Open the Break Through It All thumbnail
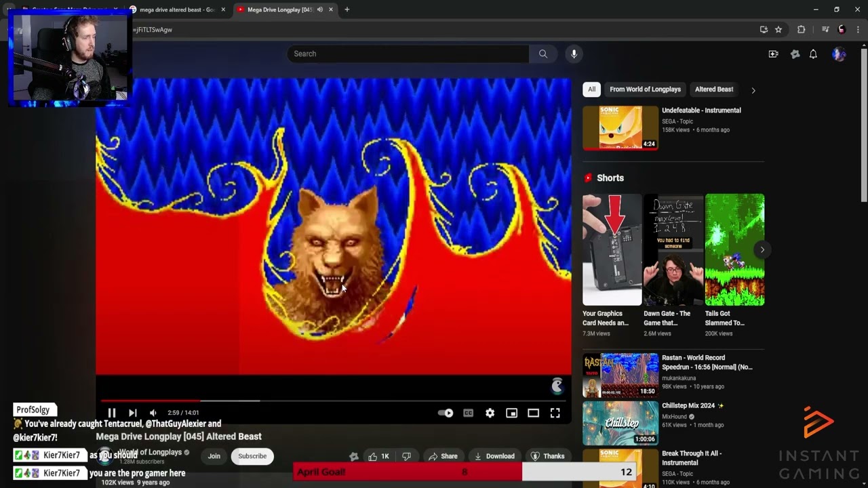The height and width of the screenshot is (488, 868). pos(620,468)
